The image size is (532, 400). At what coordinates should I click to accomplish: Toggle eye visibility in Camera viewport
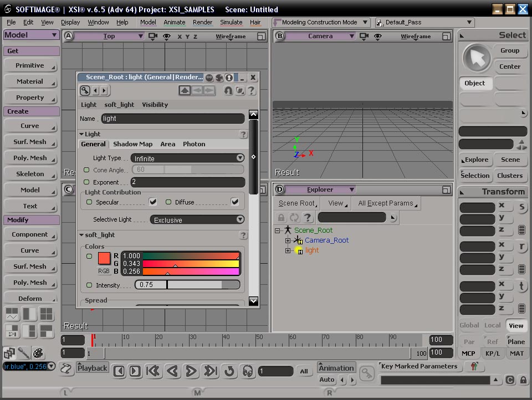tap(377, 36)
